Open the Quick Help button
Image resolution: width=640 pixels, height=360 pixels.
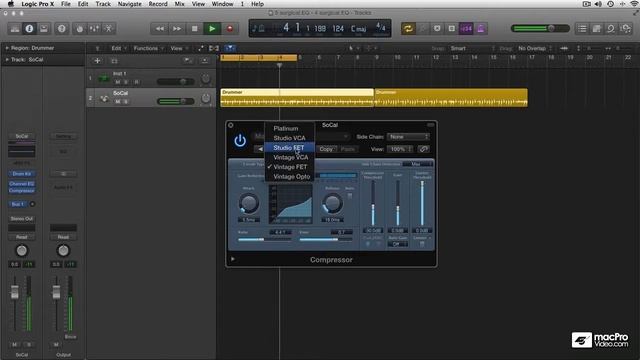(x=62, y=29)
